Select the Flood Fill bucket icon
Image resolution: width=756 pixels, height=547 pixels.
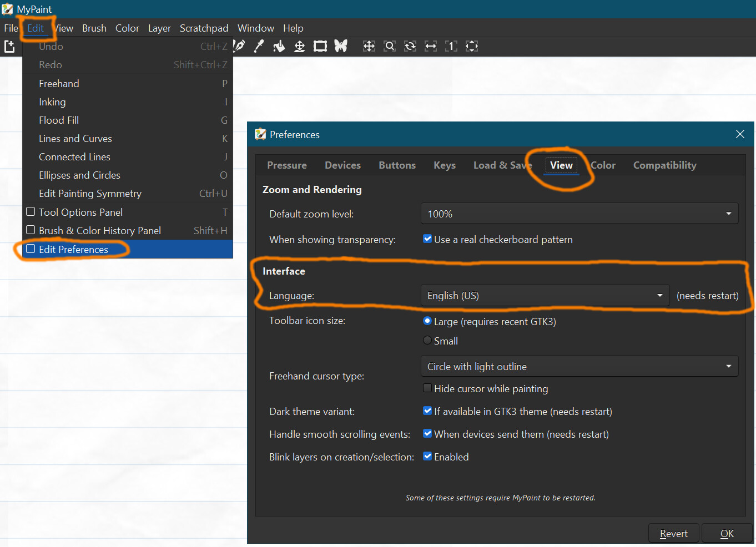[279, 46]
